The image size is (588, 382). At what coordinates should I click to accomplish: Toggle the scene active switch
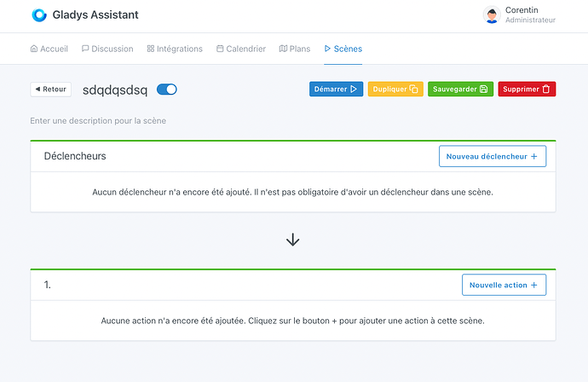[167, 90]
